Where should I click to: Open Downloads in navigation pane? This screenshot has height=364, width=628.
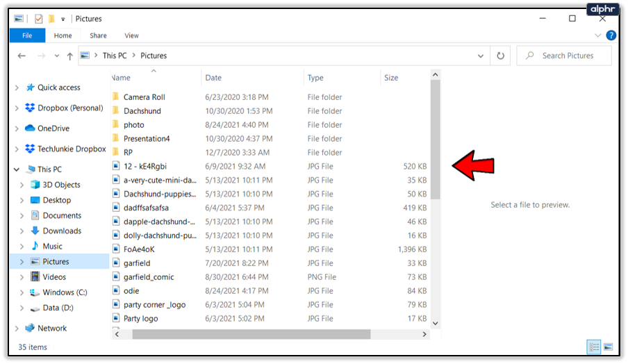(x=62, y=231)
